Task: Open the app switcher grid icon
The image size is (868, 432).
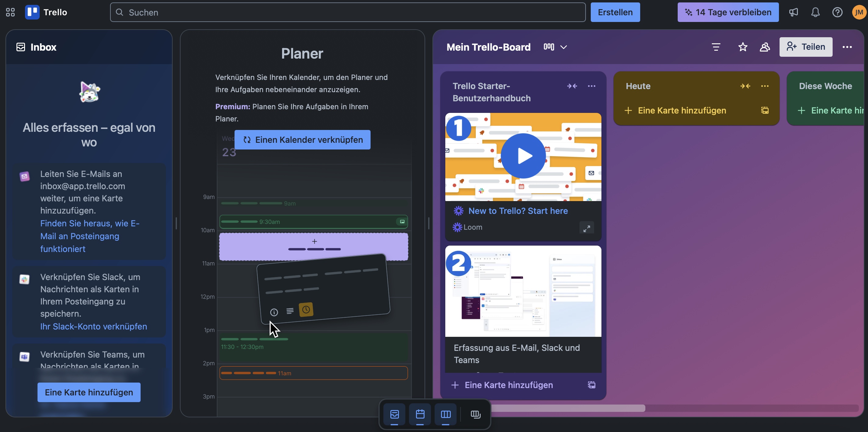Action: coord(10,12)
